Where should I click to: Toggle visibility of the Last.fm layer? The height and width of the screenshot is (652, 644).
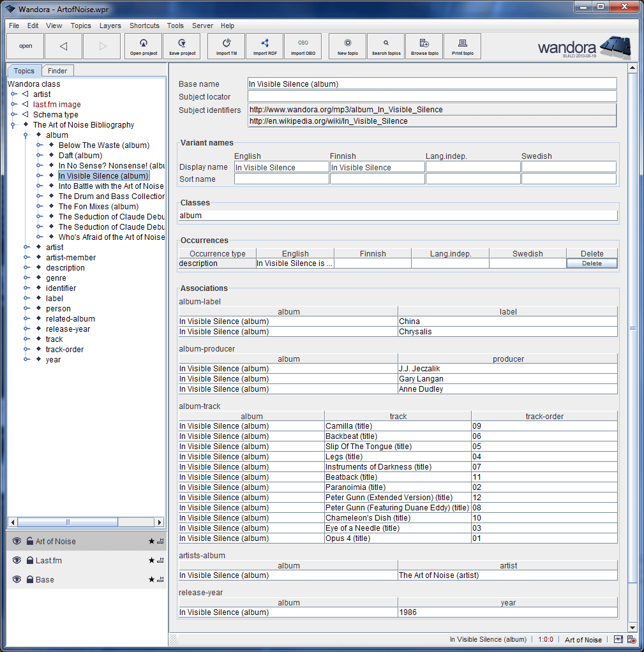(x=15, y=560)
